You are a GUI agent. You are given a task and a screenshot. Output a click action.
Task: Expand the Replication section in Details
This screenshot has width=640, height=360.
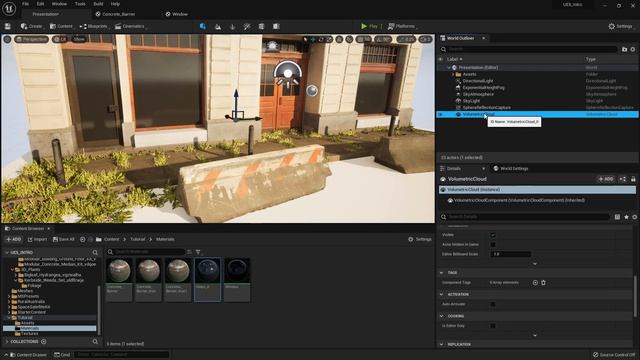442,344
